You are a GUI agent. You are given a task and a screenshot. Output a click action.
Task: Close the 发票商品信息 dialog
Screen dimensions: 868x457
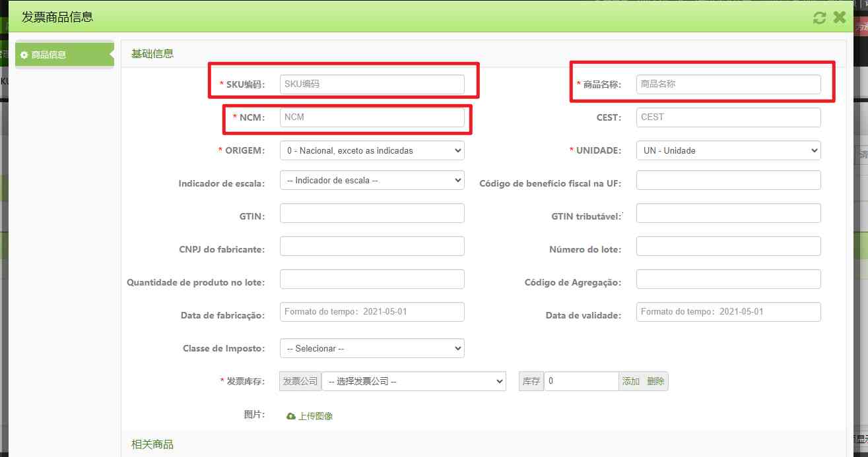(x=840, y=18)
